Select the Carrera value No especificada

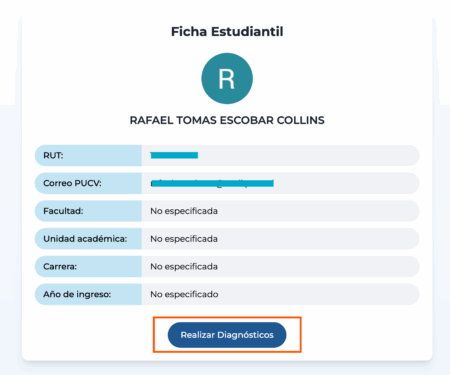pos(184,266)
